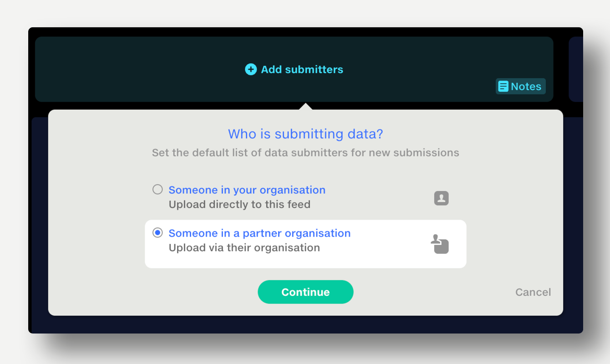The image size is (610, 364).
Task: Click the partner organisation upload icon
Action: 440,244
